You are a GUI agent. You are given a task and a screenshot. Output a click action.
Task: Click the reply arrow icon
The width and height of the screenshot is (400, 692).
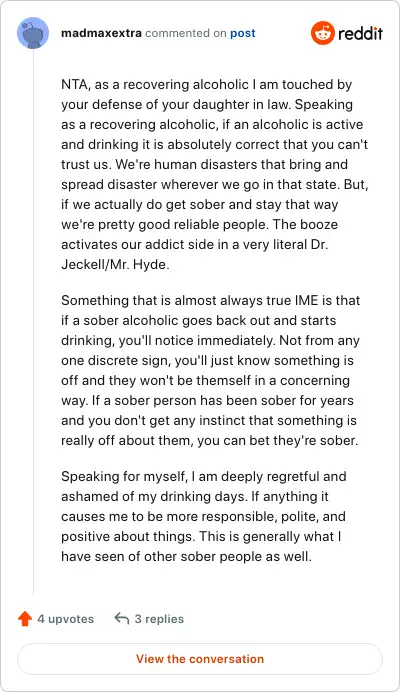(x=121, y=618)
